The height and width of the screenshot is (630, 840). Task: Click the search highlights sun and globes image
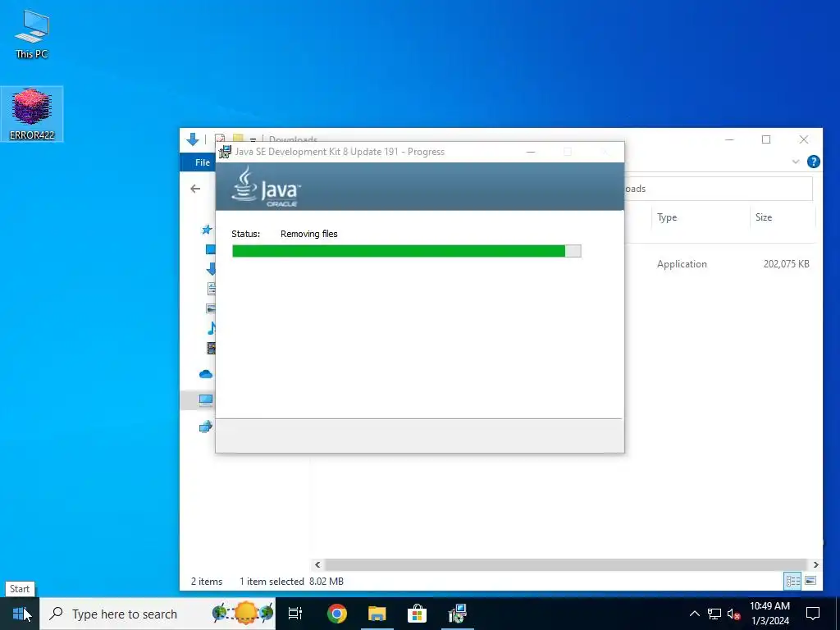[x=244, y=613]
